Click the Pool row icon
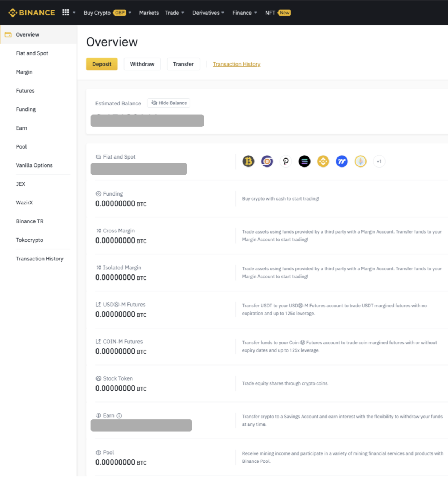448x480 pixels. click(x=98, y=452)
